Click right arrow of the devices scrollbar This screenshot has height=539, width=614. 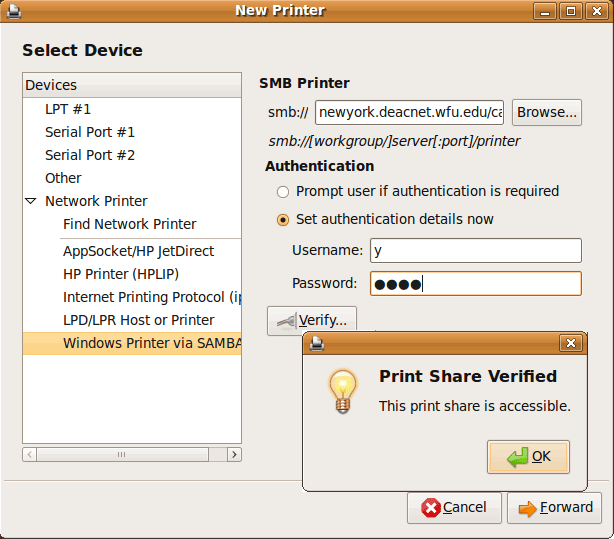(x=234, y=454)
